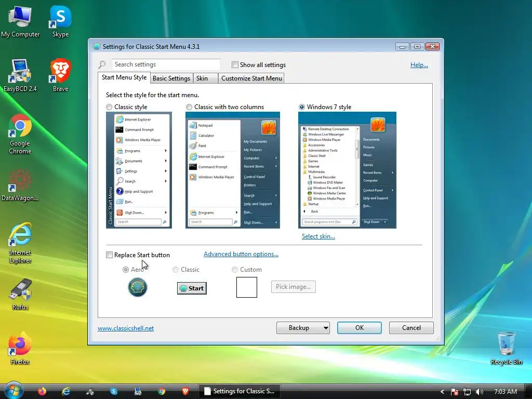Switch to the Basic Settings tab
The width and height of the screenshot is (532, 399).
tap(171, 78)
